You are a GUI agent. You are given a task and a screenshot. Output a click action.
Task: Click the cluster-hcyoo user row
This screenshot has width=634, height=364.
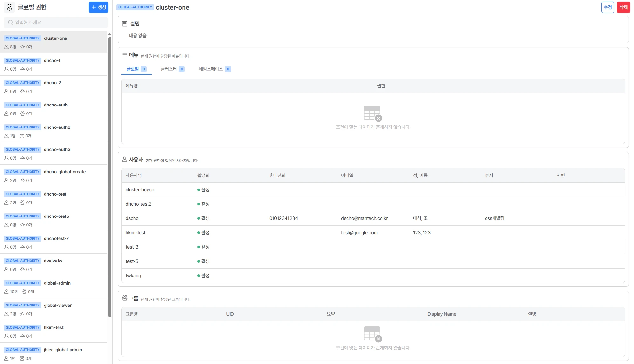coord(373,190)
